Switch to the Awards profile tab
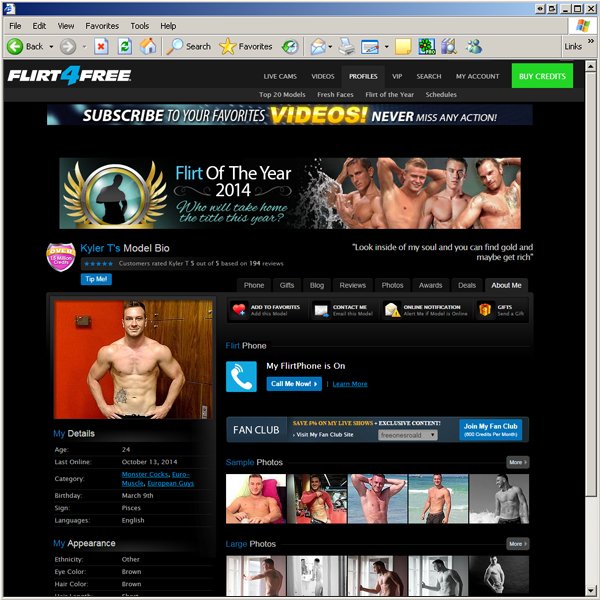This screenshot has width=600, height=600. coord(430,285)
